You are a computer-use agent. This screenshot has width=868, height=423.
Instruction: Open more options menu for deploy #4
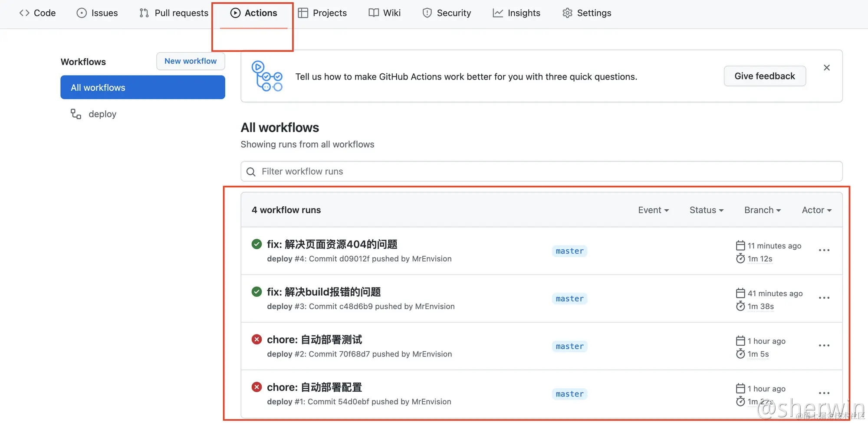pos(824,251)
